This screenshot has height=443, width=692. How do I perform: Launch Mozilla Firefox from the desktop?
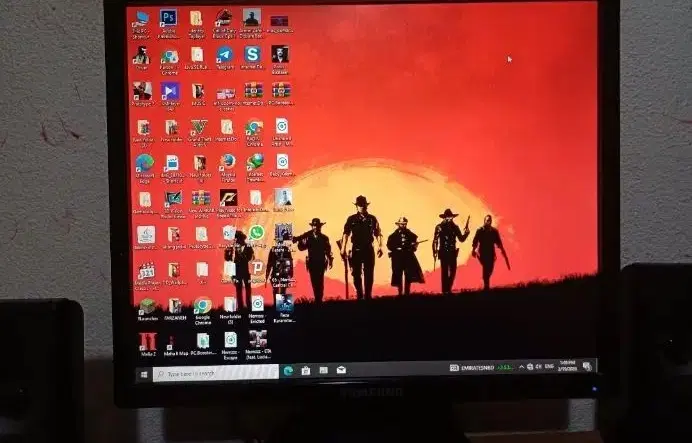(x=228, y=168)
